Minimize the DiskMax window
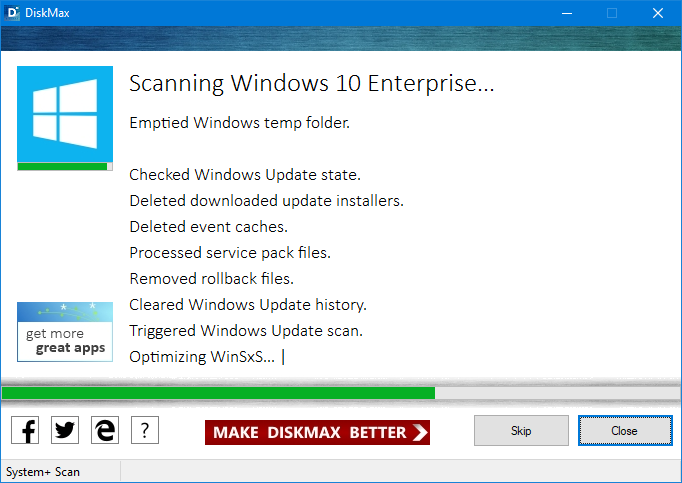 [x=567, y=13]
